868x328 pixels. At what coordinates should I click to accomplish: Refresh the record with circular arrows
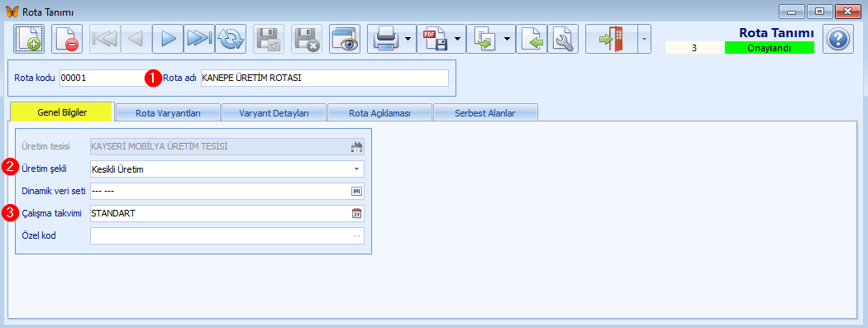(231, 39)
